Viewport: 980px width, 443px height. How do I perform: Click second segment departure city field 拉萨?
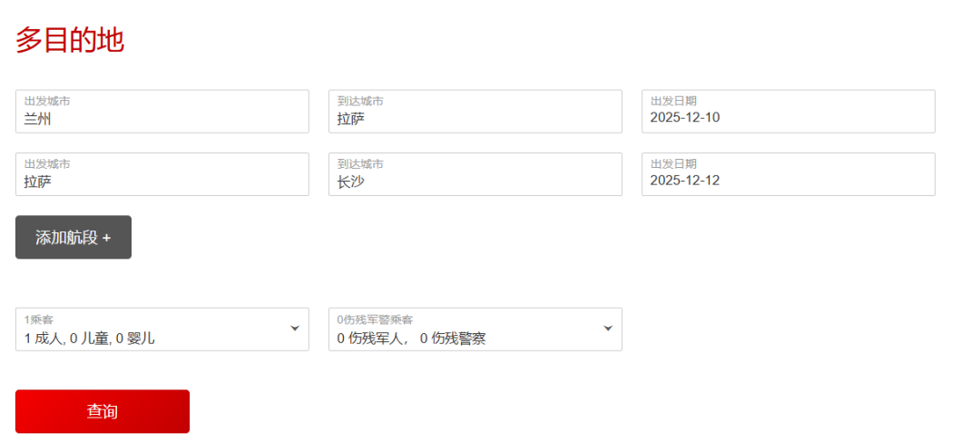(162, 174)
